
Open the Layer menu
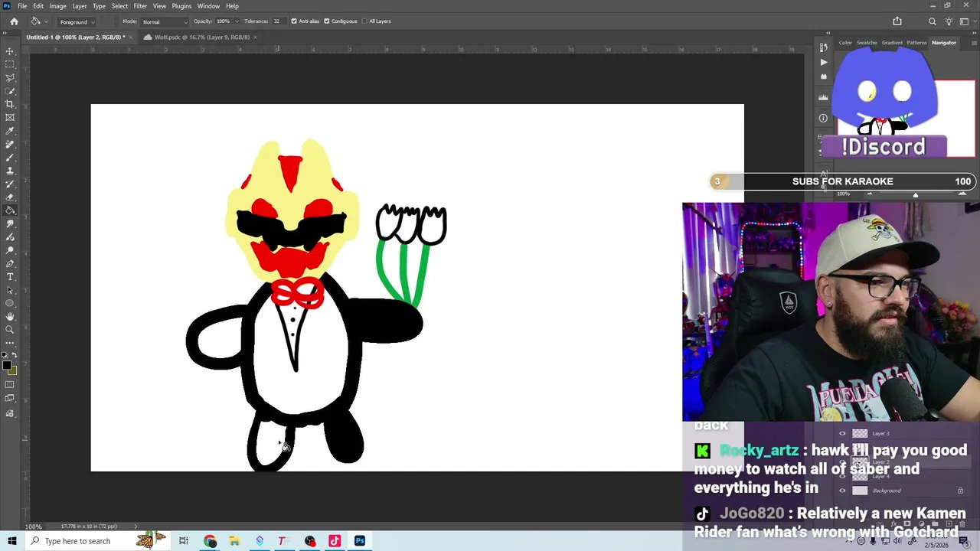(x=80, y=6)
